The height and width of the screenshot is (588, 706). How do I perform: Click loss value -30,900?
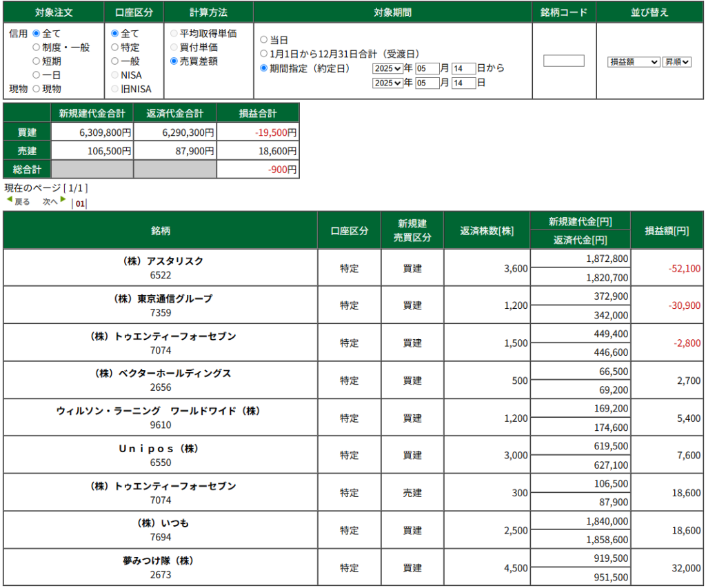(685, 305)
